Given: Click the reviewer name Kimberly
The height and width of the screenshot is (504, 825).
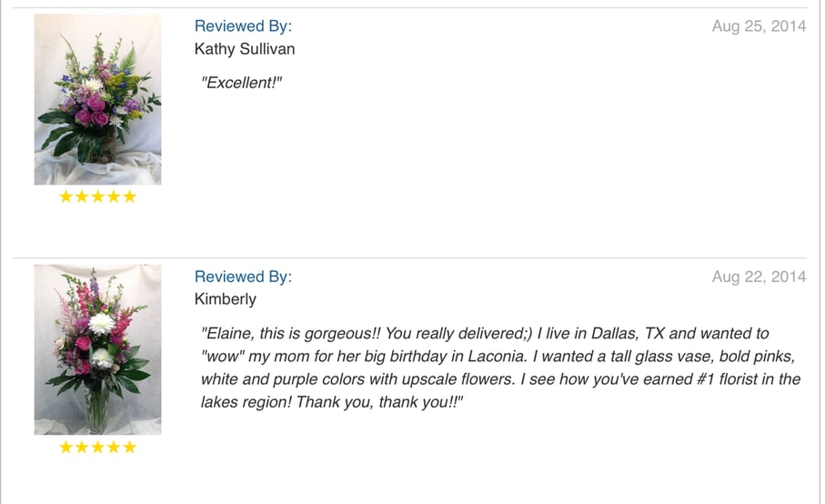Looking at the screenshot, I should point(226,299).
